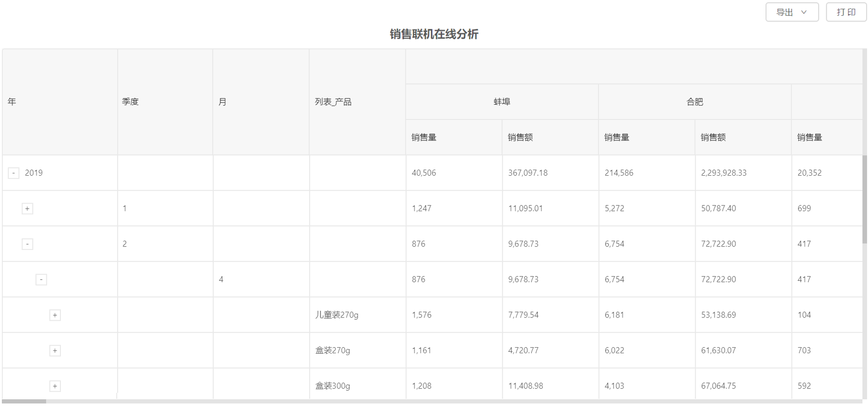Image resolution: width=868 pixels, height=409 pixels.
Task: Select the 合肥 city header
Action: 695,102
